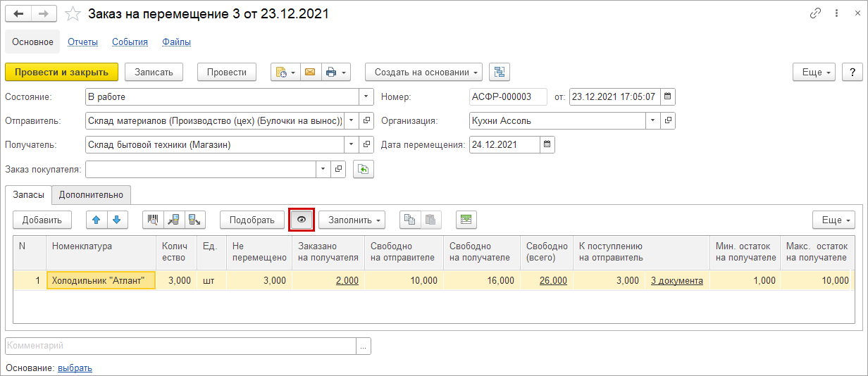Click the выбрать link next to Основание
This screenshot has width=868, height=376.
pos(75,368)
